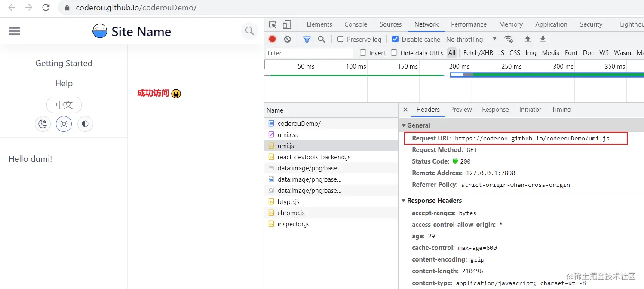Image resolution: width=644 pixels, height=289 pixels.
Task: Open the Console panel tab
Action: tap(356, 24)
